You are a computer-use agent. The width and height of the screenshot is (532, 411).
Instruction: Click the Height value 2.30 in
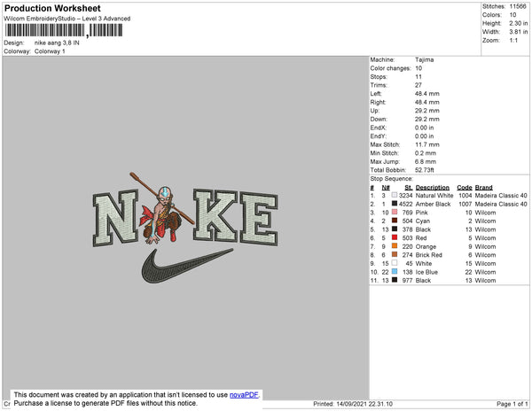(x=518, y=23)
